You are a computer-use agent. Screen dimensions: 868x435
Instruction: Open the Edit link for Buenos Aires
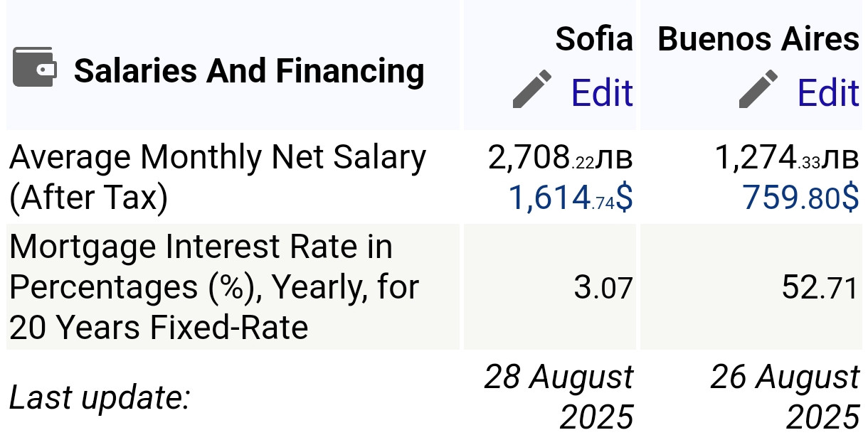[x=827, y=92]
